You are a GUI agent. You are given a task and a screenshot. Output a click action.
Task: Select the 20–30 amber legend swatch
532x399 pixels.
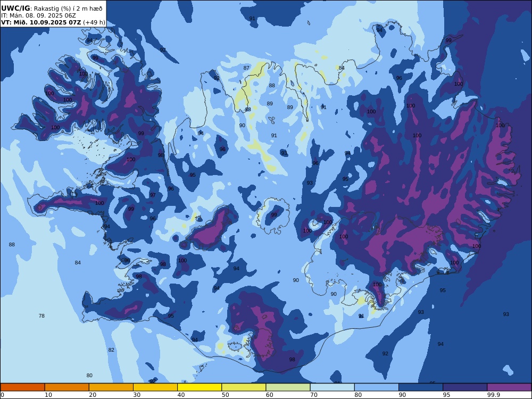tap(111, 387)
